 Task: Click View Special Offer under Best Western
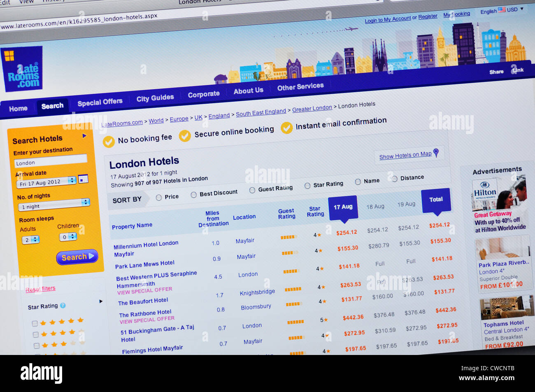pos(144,290)
